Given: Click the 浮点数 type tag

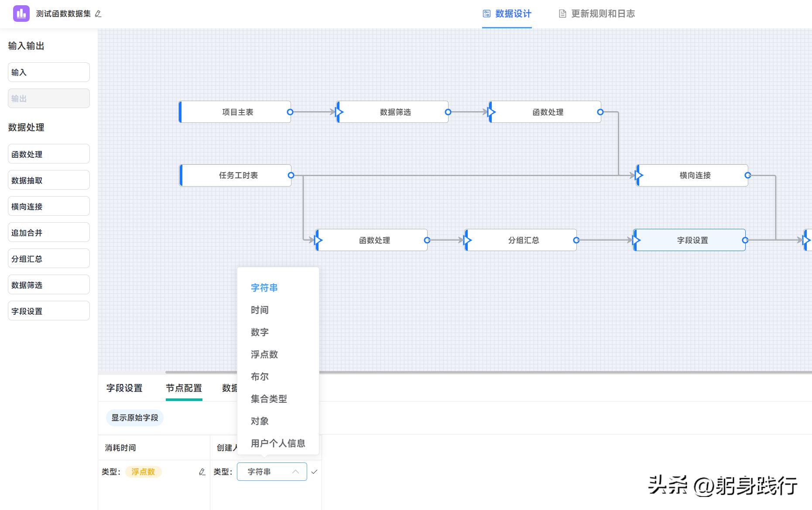Looking at the screenshot, I should (x=143, y=472).
